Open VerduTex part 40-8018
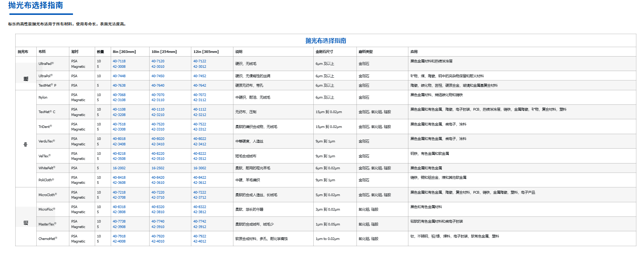 119,139
